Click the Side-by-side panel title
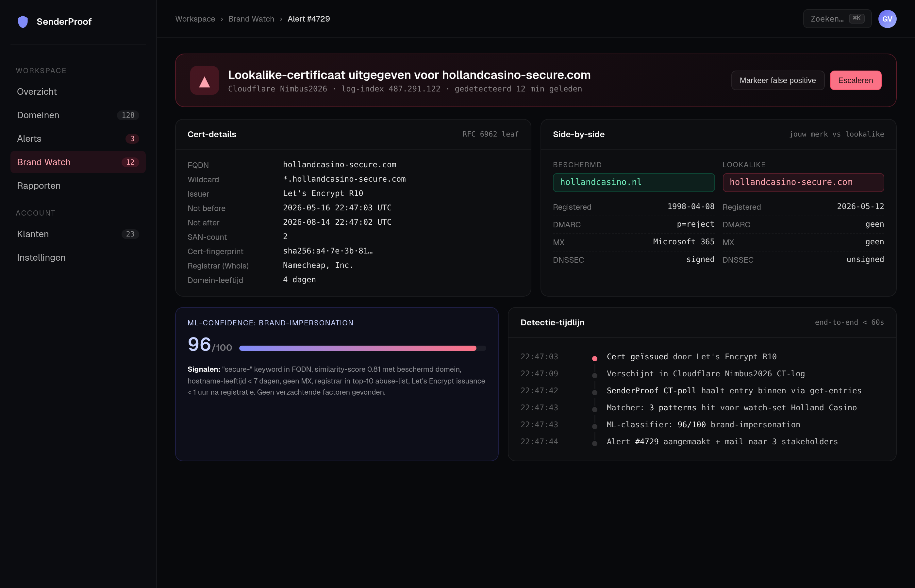The image size is (915, 588). tap(578, 134)
